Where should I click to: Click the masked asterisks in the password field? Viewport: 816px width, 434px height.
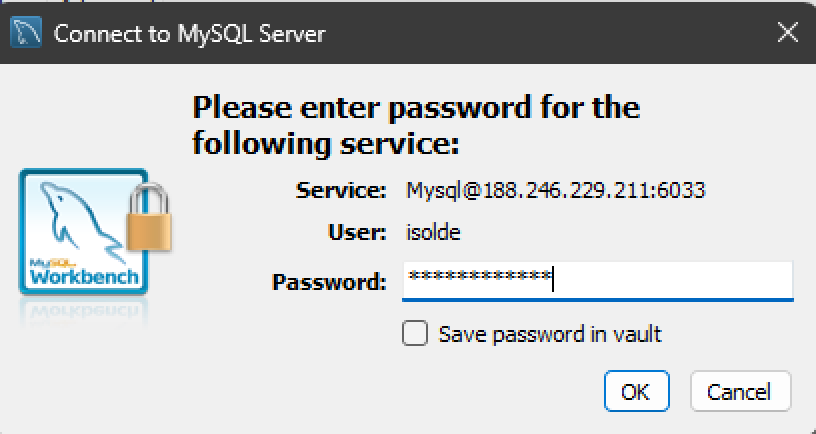[x=479, y=276]
